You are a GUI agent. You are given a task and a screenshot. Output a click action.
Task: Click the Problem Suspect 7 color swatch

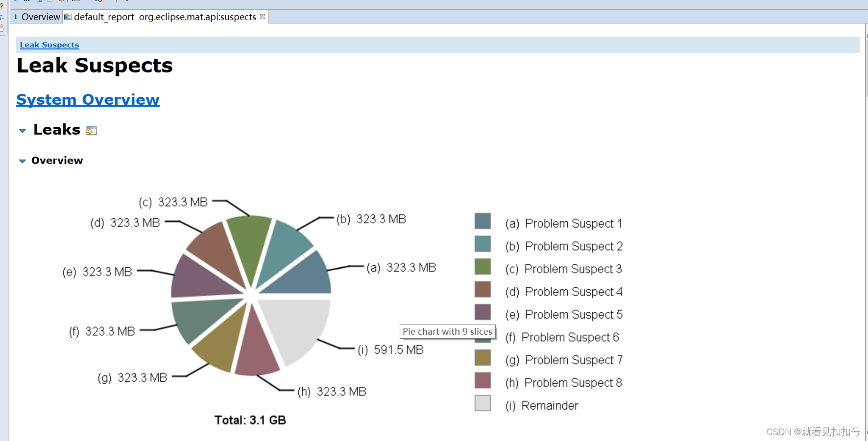pos(482,358)
